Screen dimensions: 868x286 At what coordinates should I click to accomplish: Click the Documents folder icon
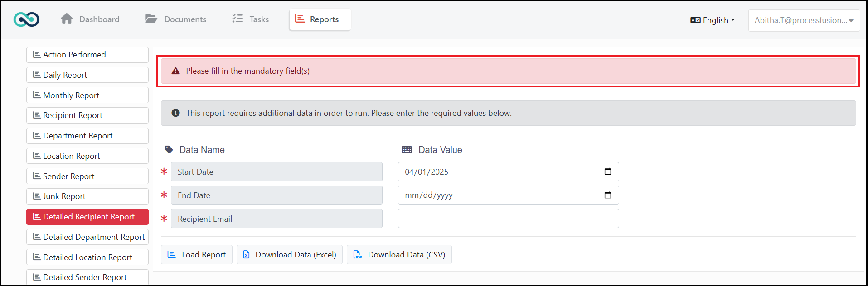(151, 19)
